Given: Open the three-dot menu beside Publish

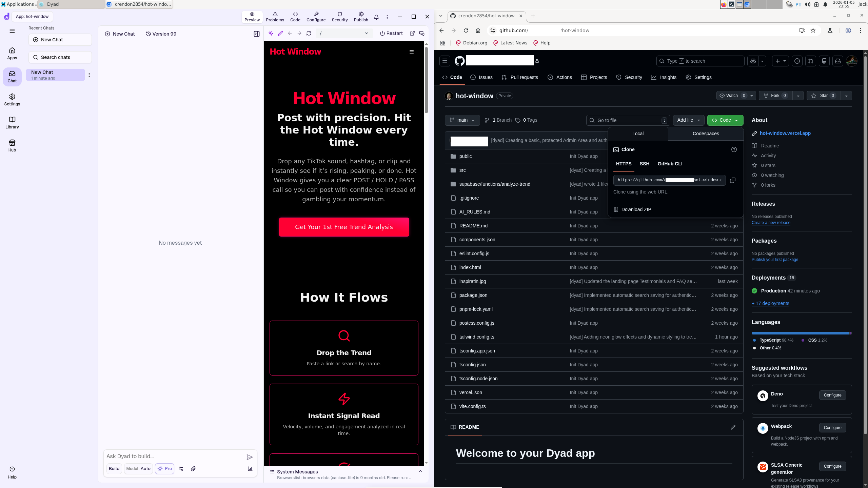Looking at the screenshot, I should pyautogui.click(x=387, y=17).
